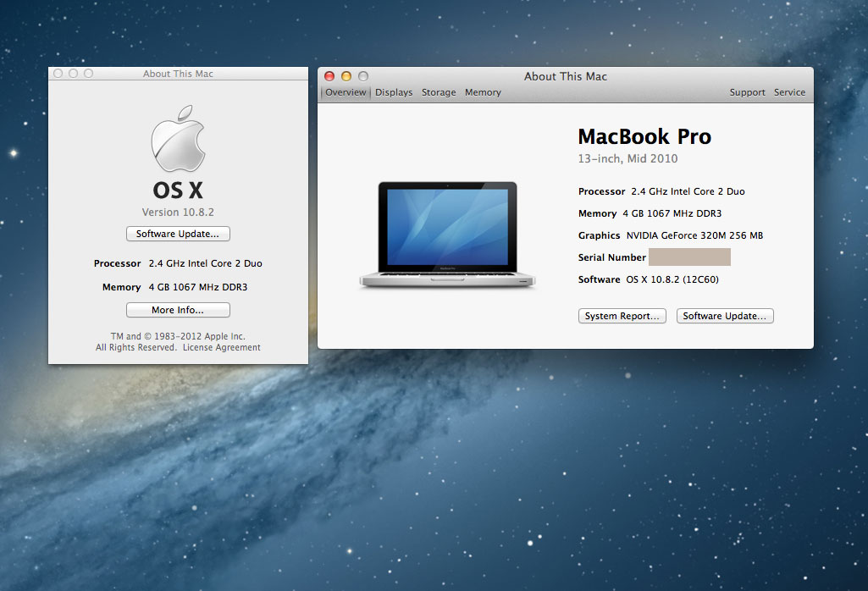This screenshot has height=591, width=868.
Task: Click inactive close button of small About window
Action: (58, 73)
